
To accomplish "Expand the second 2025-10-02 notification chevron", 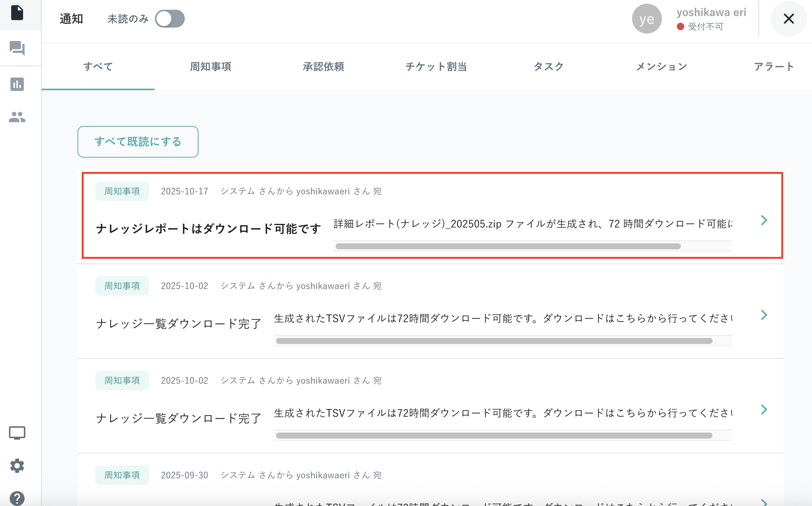I will [764, 409].
